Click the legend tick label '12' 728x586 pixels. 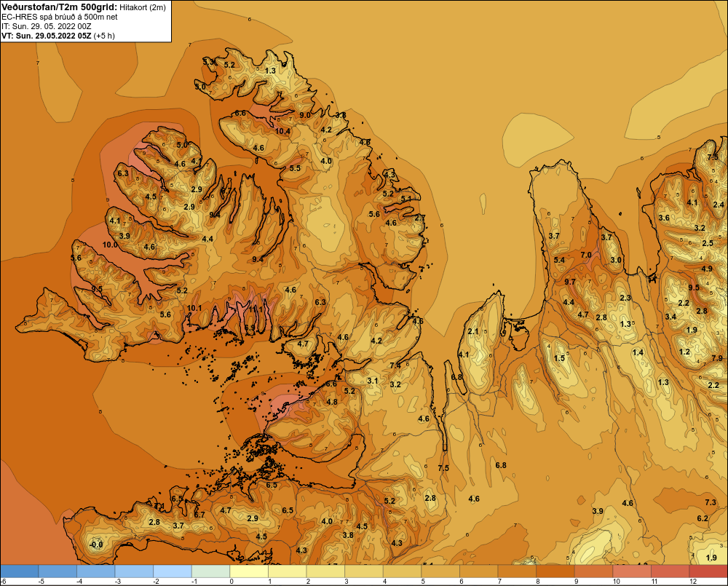(693, 582)
